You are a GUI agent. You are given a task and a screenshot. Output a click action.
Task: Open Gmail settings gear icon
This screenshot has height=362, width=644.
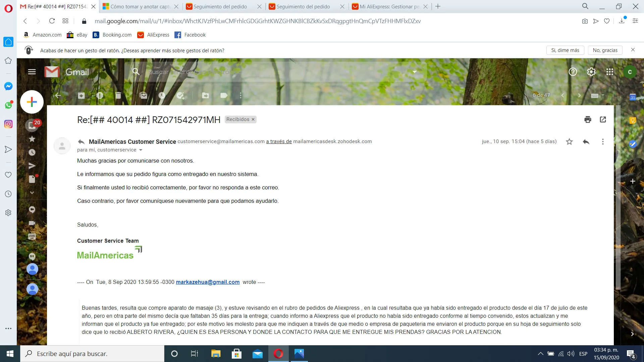coord(591,72)
